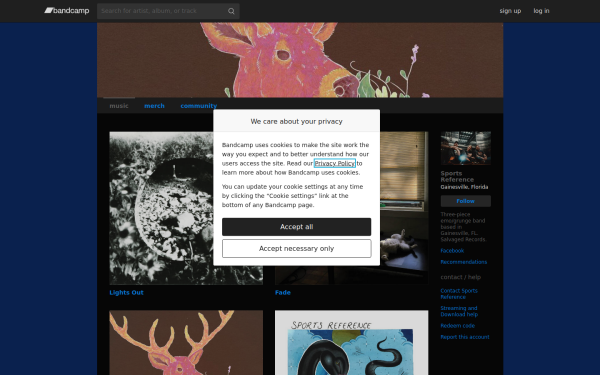Click Accept necessary only button

click(297, 249)
